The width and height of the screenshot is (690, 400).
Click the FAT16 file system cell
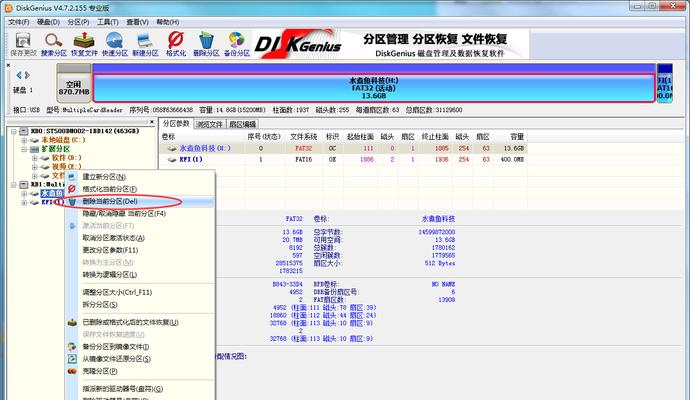304,159
